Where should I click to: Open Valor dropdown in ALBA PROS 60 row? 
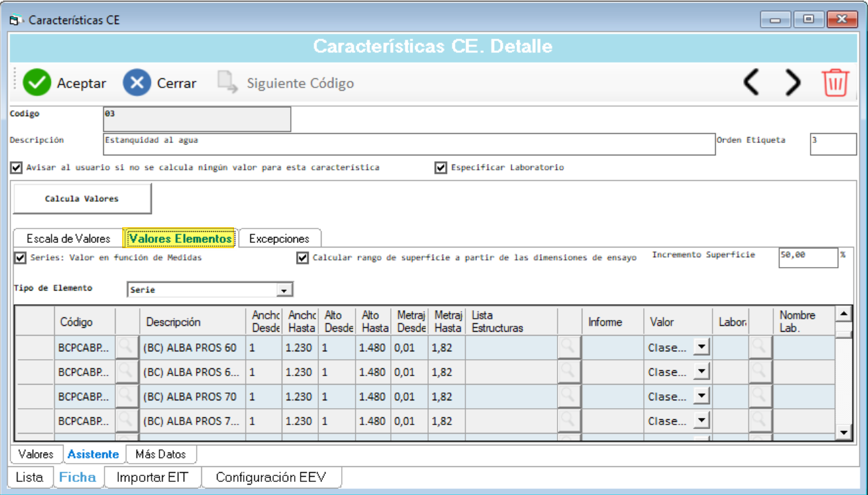[x=701, y=347]
